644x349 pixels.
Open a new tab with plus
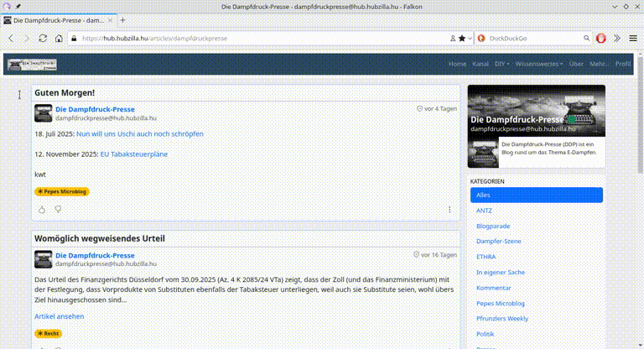[122, 20]
